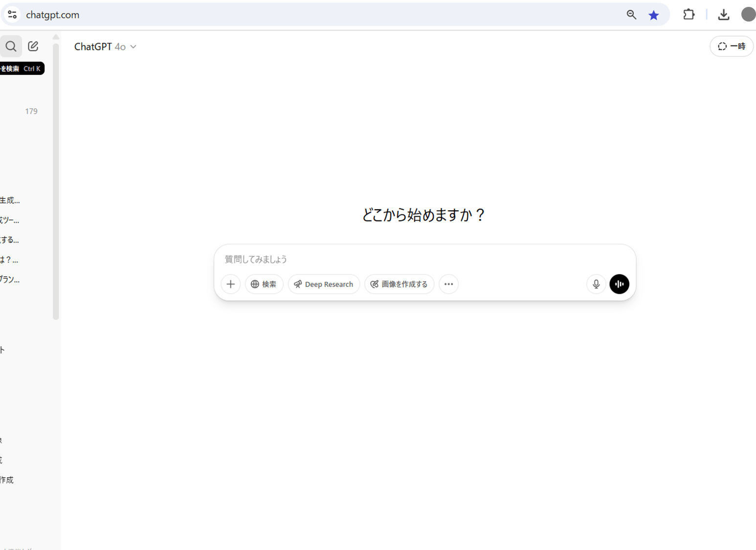Start dictation with the microphone icon
This screenshot has height=550, width=756.
[596, 284]
